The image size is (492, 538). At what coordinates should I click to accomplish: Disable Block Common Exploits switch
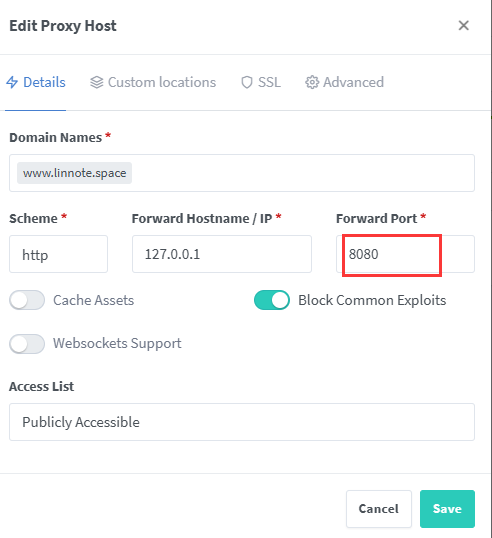(272, 300)
